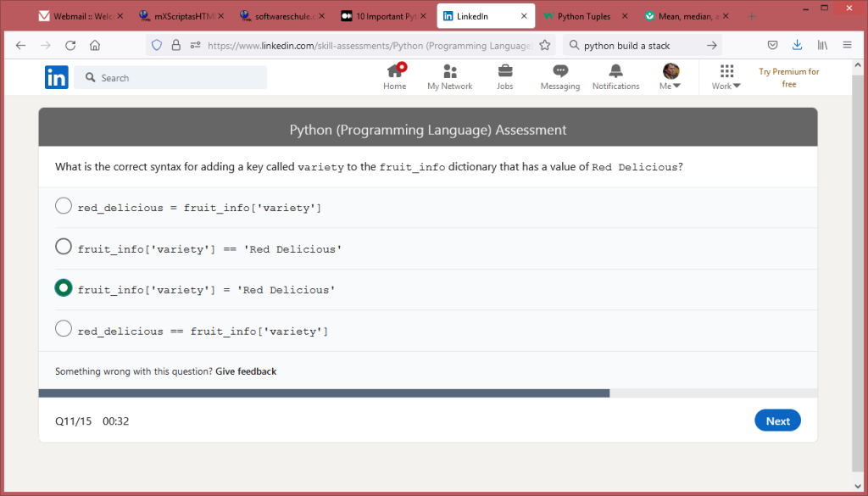Image resolution: width=868 pixels, height=496 pixels.
Task: Open Notifications bell icon
Action: click(615, 72)
